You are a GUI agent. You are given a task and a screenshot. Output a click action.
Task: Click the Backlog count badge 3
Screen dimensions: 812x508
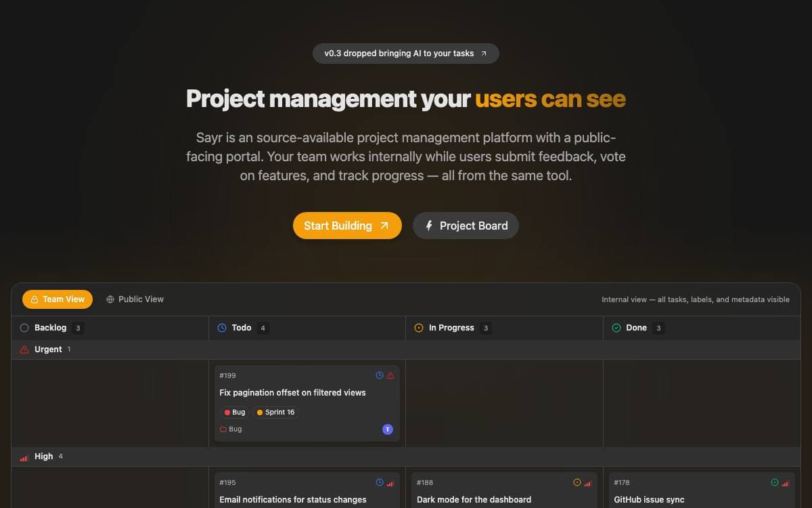click(78, 328)
